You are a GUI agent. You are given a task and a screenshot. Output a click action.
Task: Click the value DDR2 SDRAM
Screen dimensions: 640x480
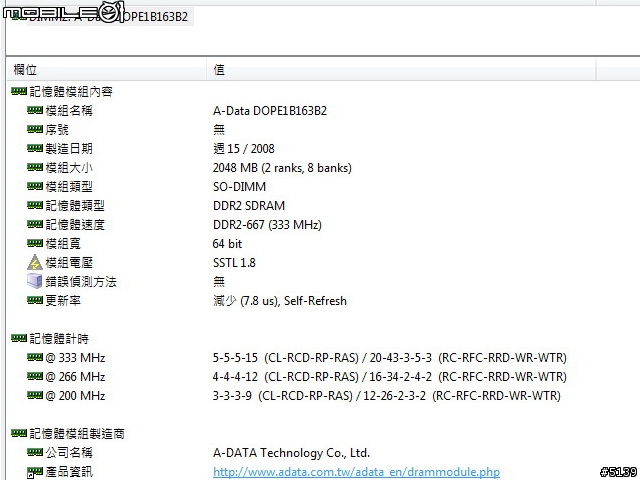[249, 206]
